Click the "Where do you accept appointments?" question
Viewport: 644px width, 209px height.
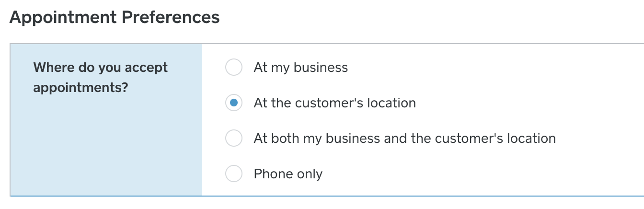pos(100,78)
